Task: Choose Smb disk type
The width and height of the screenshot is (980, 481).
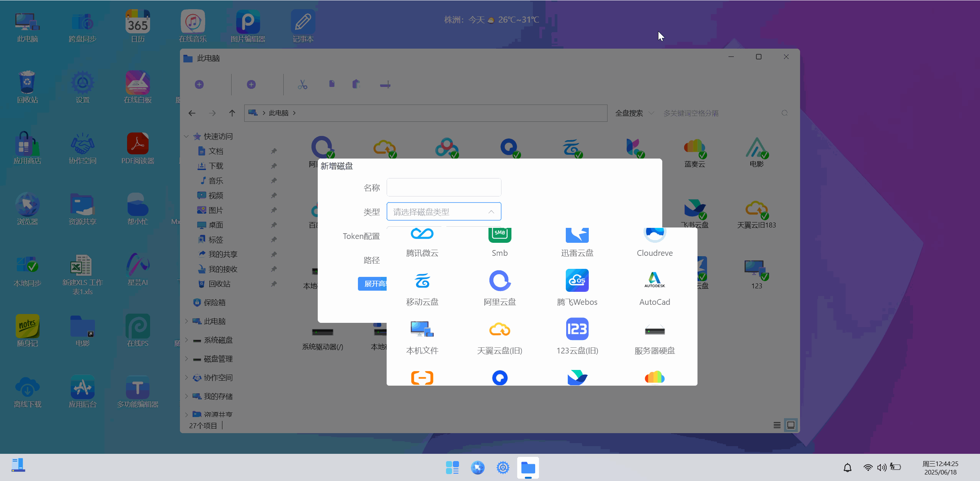Action: pyautogui.click(x=500, y=242)
